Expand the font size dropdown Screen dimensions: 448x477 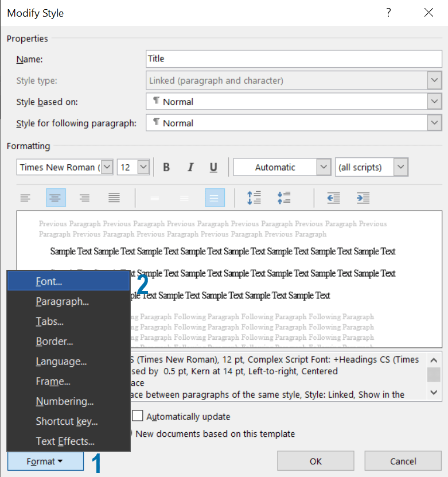[143, 168]
